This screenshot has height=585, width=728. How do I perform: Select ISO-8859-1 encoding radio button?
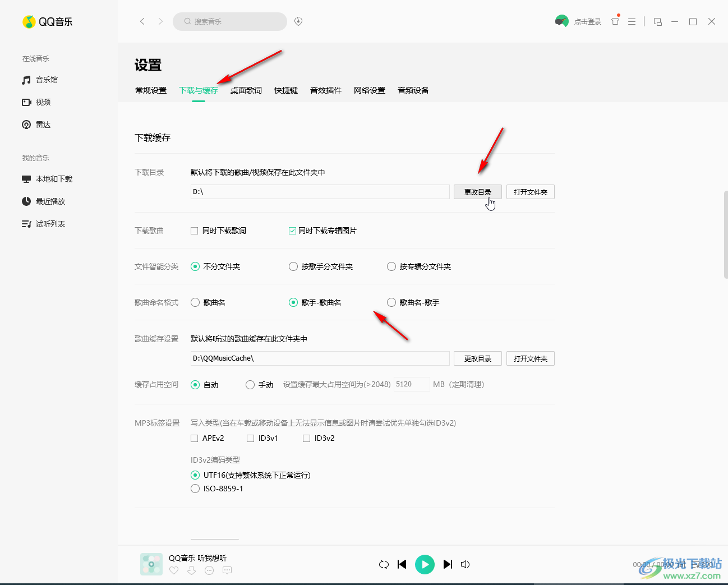click(195, 489)
